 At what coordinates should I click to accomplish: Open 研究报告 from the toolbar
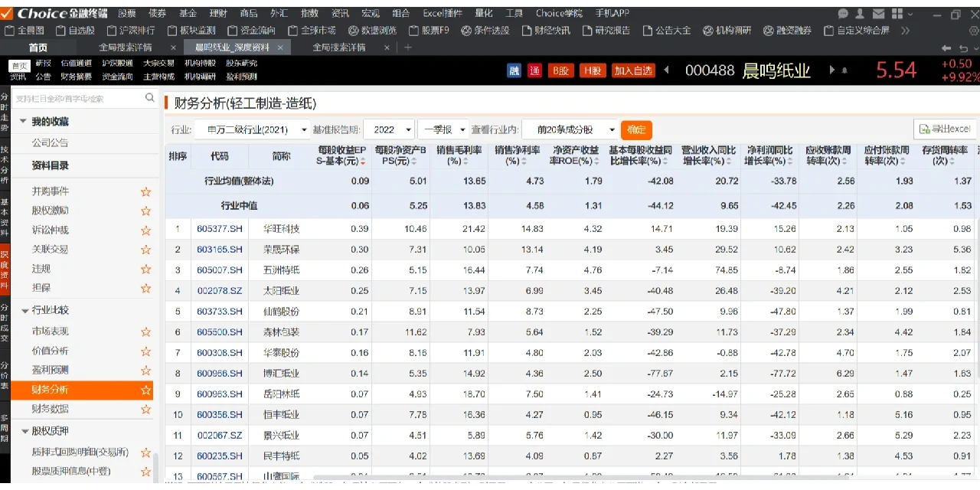pos(606,31)
